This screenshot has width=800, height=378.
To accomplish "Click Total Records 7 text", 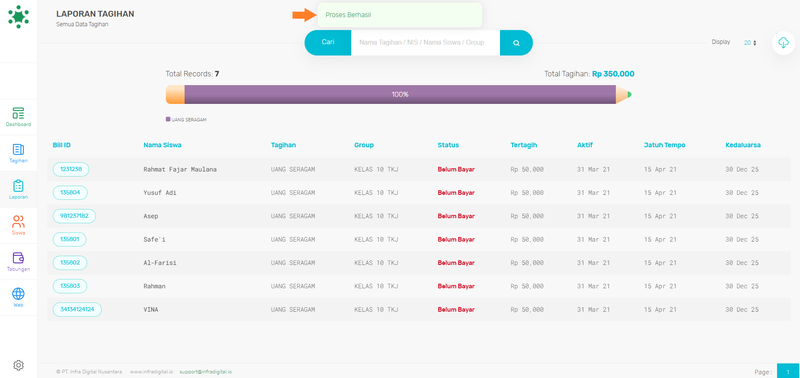I will pyautogui.click(x=192, y=74).
